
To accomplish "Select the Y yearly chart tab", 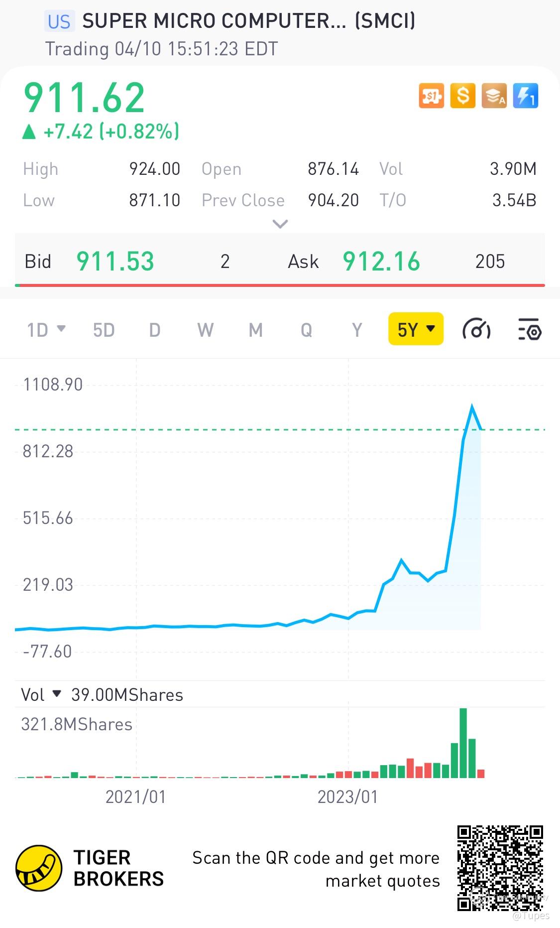I will [x=357, y=330].
